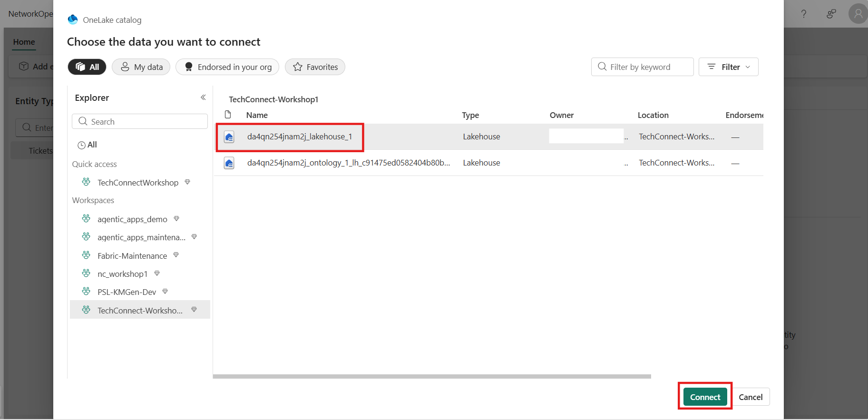
Task: Sort by the Owner column header
Action: (x=562, y=115)
